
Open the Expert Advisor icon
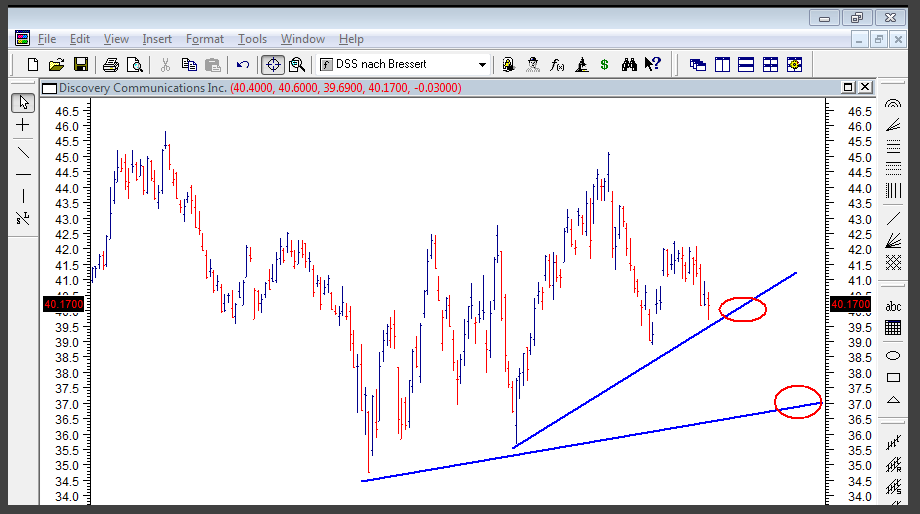[x=508, y=65]
